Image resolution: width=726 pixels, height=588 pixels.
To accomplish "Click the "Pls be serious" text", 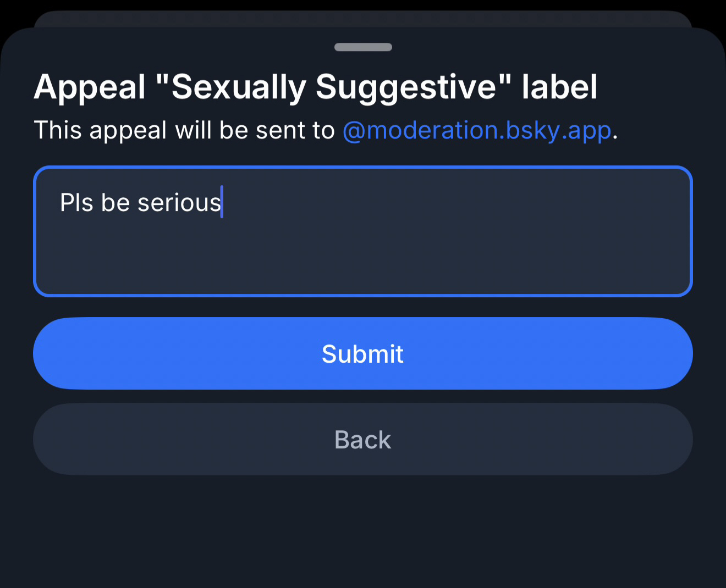I will coord(140,203).
